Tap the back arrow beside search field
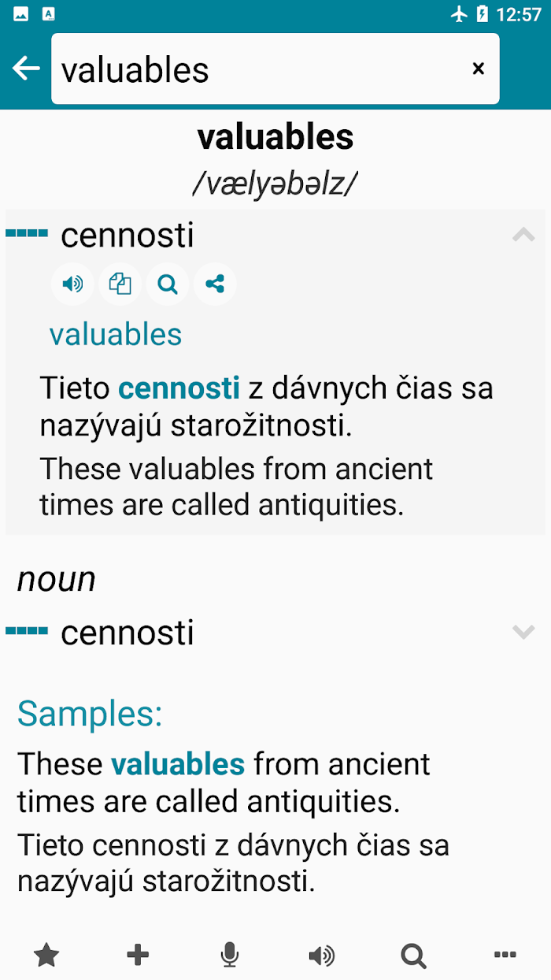The height and width of the screenshot is (980, 551). tap(26, 69)
